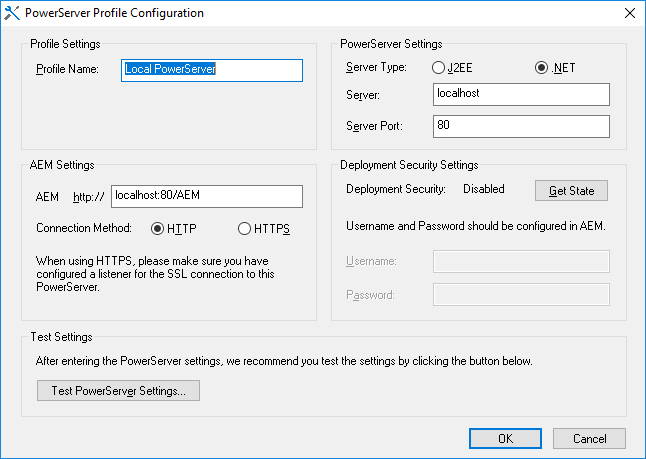Viewport: 646px width, 459px height.
Task: Click the 'AEM Settings' group title
Action: [x=62, y=165]
